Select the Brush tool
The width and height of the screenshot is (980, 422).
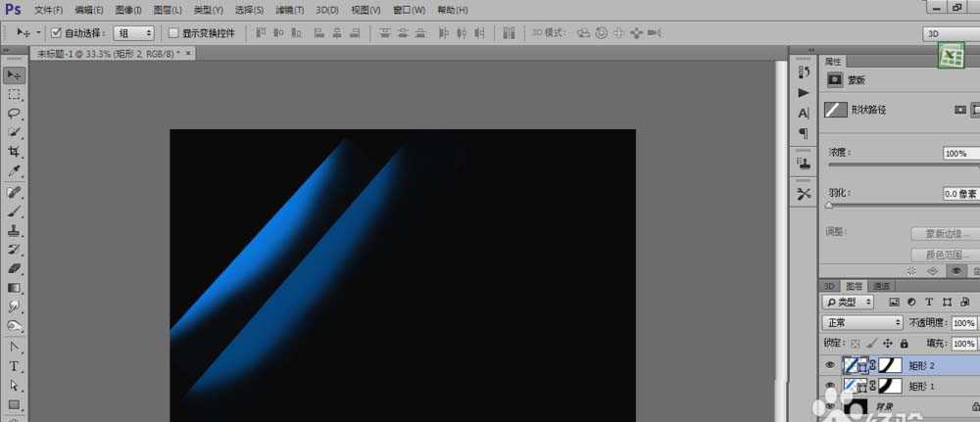(x=15, y=211)
